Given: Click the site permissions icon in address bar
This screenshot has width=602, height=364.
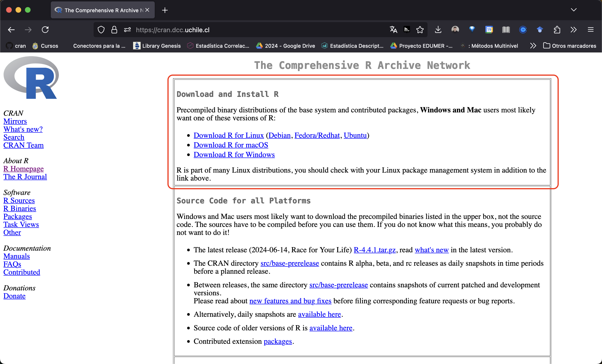Looking at the screenshot, I should 127,30.
